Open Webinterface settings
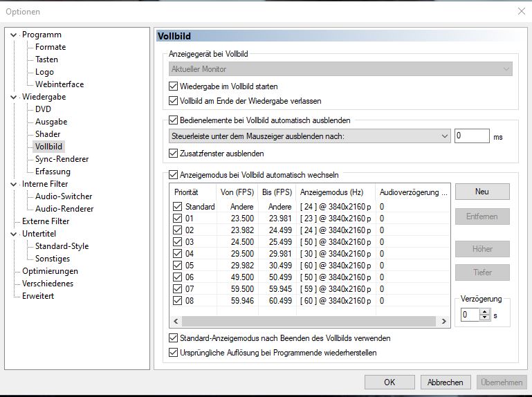 tap(59, 84)
